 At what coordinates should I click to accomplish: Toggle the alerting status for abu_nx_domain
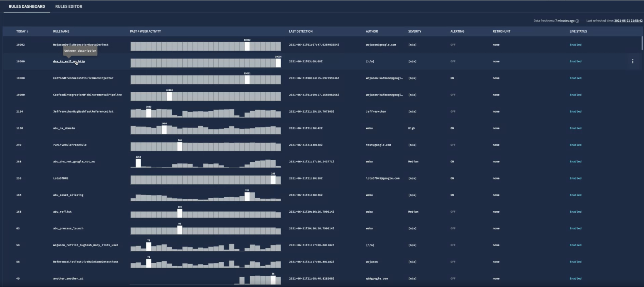coord(452,128)
